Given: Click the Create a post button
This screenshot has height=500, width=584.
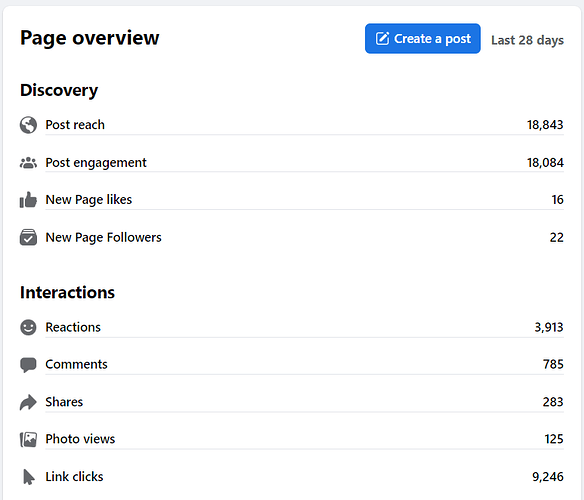Looking at the screenshot, I should 423,39.
